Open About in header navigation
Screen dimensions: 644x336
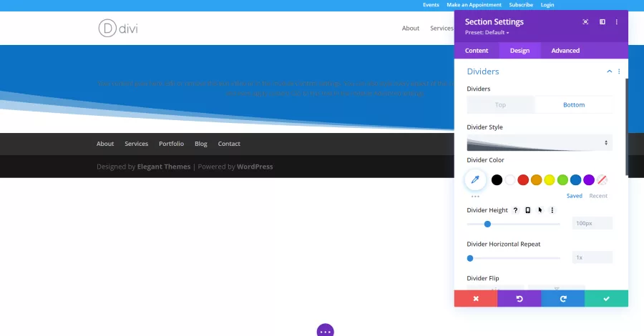tap(410, 29)
